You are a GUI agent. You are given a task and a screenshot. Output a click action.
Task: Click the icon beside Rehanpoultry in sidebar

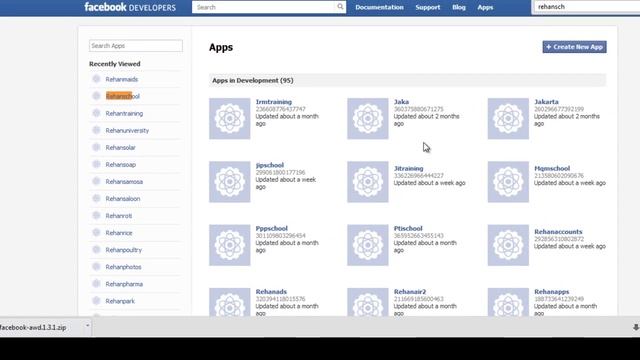(96, 250)
